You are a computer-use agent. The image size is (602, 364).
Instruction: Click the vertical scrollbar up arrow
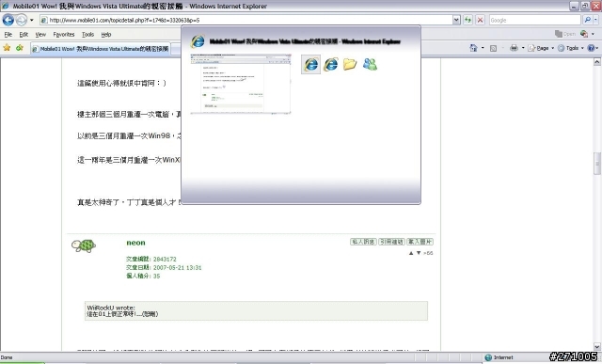(597, 61)
